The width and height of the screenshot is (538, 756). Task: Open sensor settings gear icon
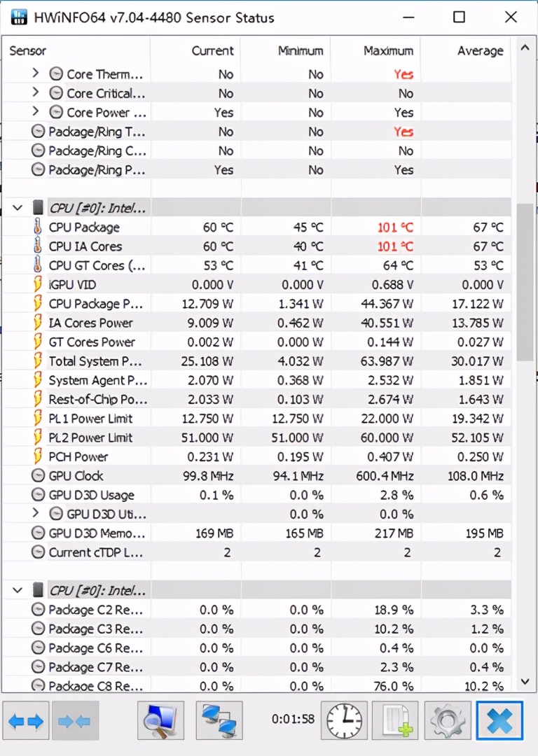coord(447,721)
